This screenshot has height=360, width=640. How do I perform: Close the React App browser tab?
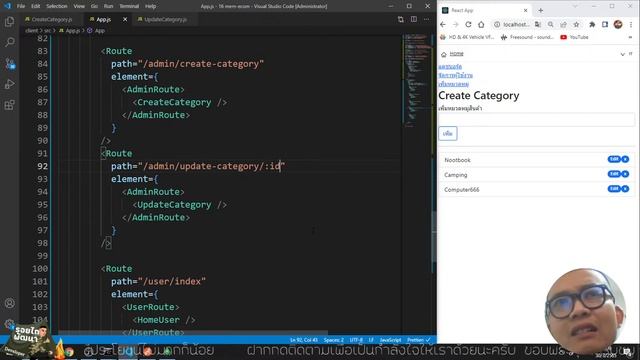pos(525,10)
